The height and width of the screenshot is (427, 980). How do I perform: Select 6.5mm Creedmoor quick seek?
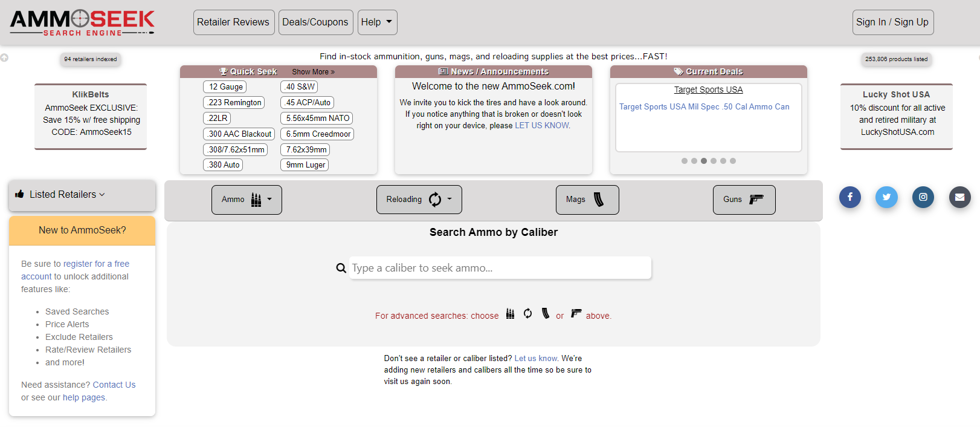317,134
